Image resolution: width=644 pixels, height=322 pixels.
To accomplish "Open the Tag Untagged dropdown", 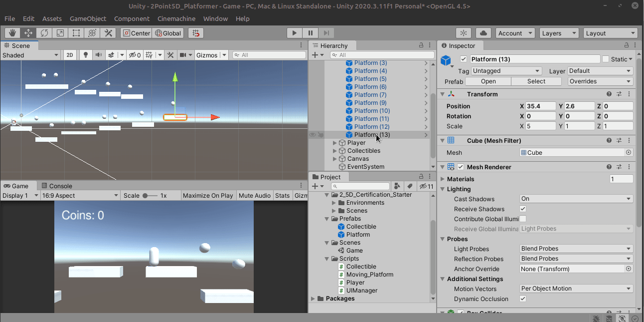I will tap(506, 71).
